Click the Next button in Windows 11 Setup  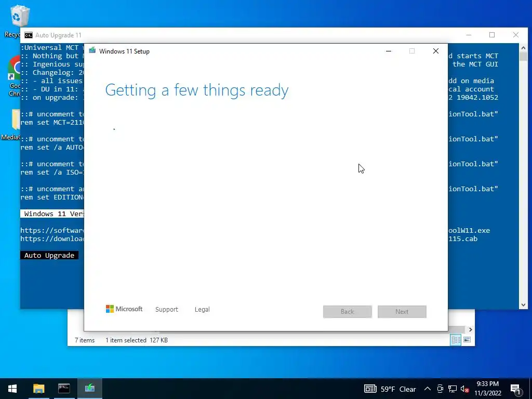tap(402, 312)
